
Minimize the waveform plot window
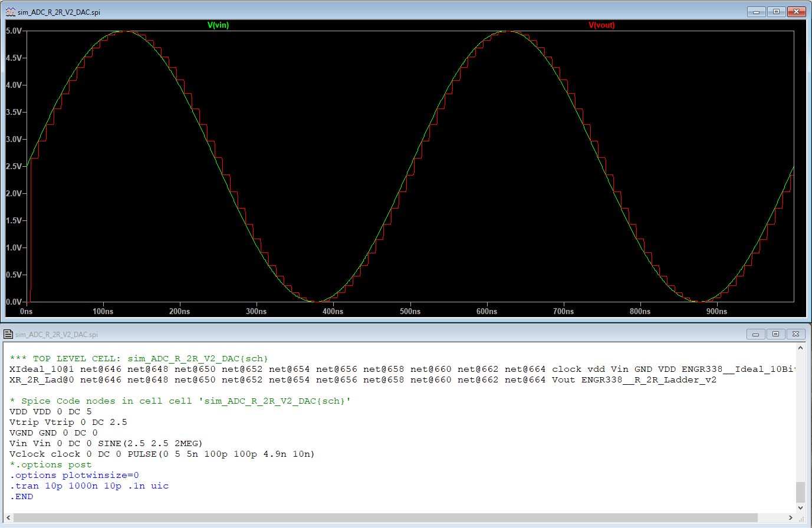[756, 12]
